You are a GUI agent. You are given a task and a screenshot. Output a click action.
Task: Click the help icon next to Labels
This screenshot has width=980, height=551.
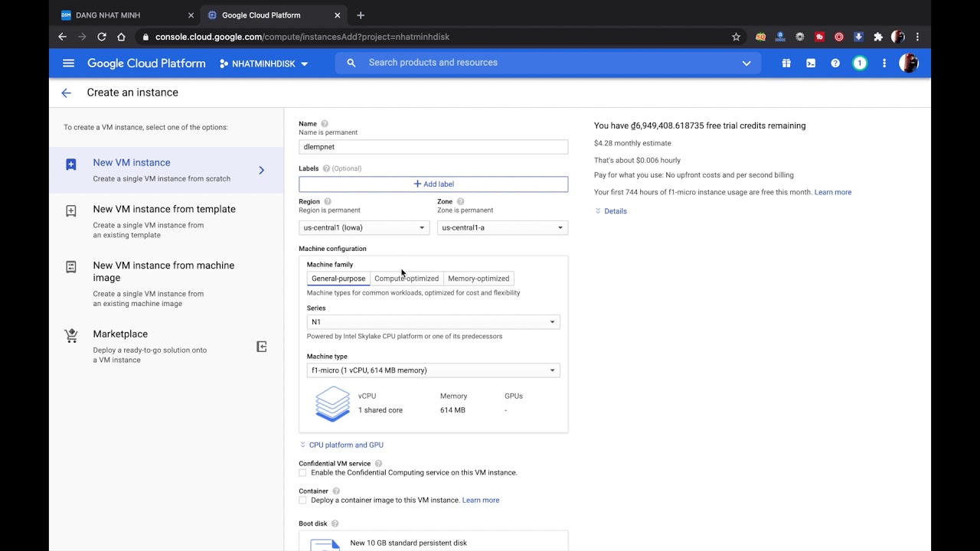326,168
